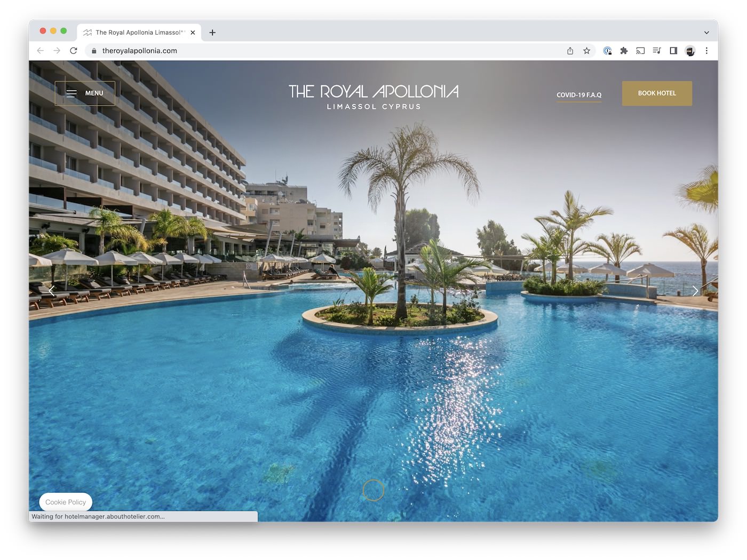The image size is (747, 560).
Task: Open the browser share icon
Action: point(570,51)
